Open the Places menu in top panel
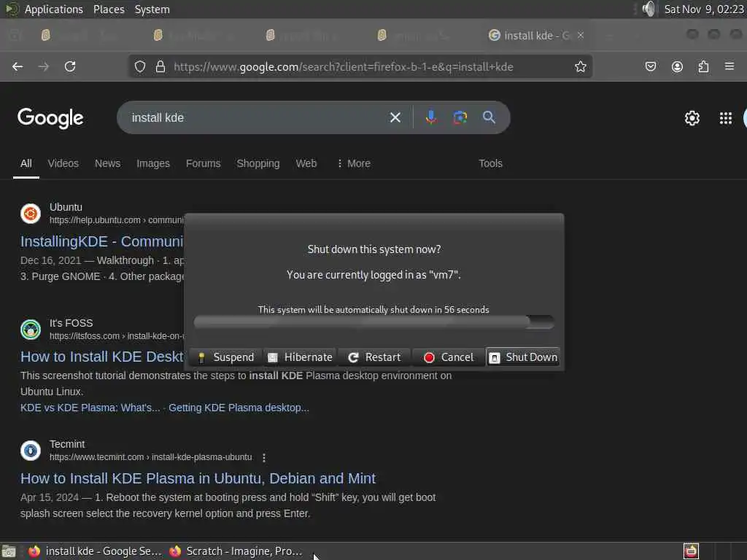747x560 pixels. tap(109, 9)
